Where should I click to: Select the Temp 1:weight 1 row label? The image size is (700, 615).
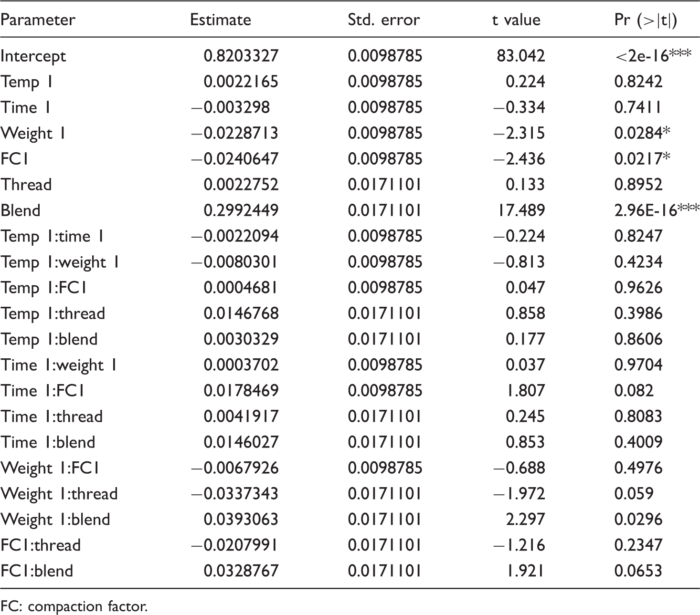tap(60, 262)
